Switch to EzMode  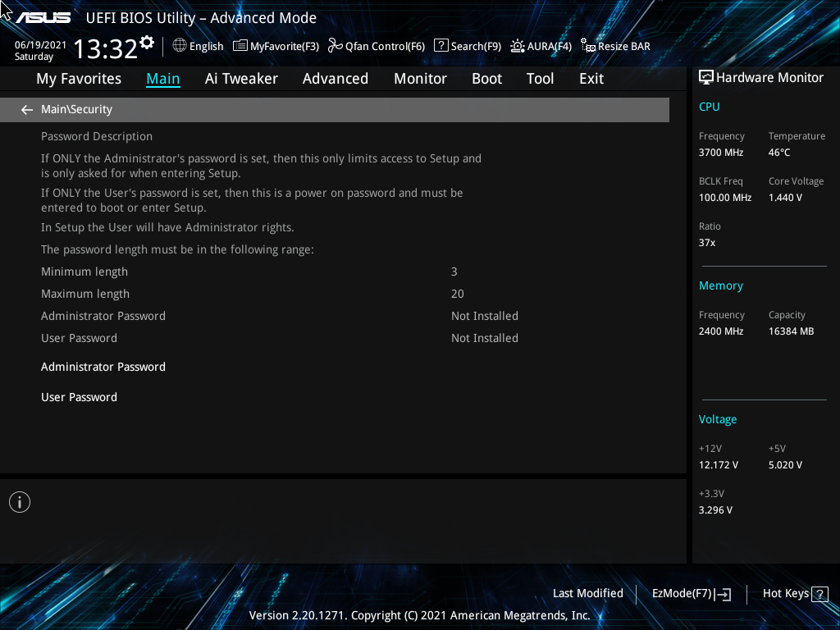tap(690, 593)
